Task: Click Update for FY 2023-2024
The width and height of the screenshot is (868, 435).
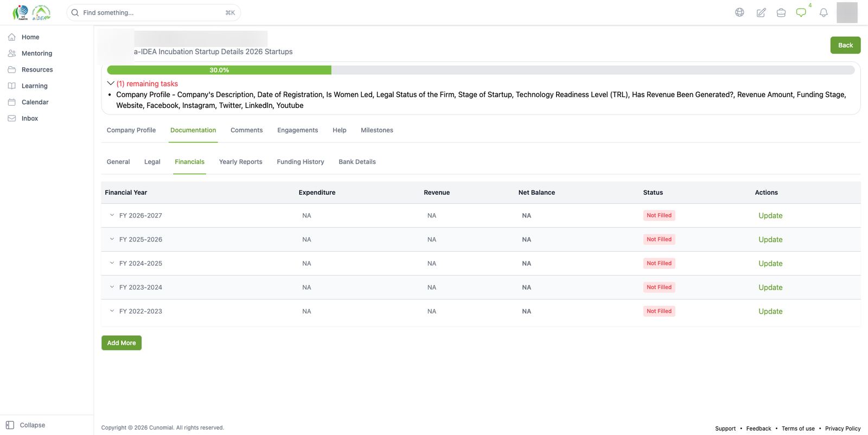Action: [x=770, y=287]
